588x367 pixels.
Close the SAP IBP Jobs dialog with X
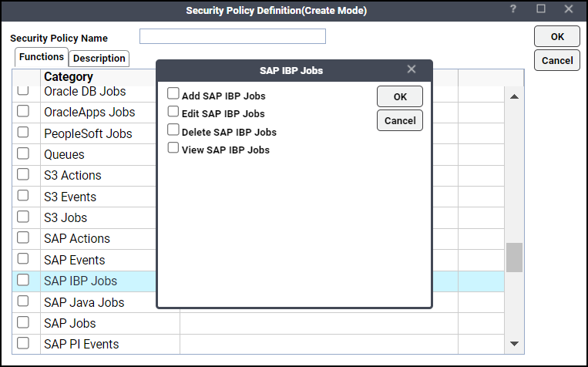click(x=412, y=69)
